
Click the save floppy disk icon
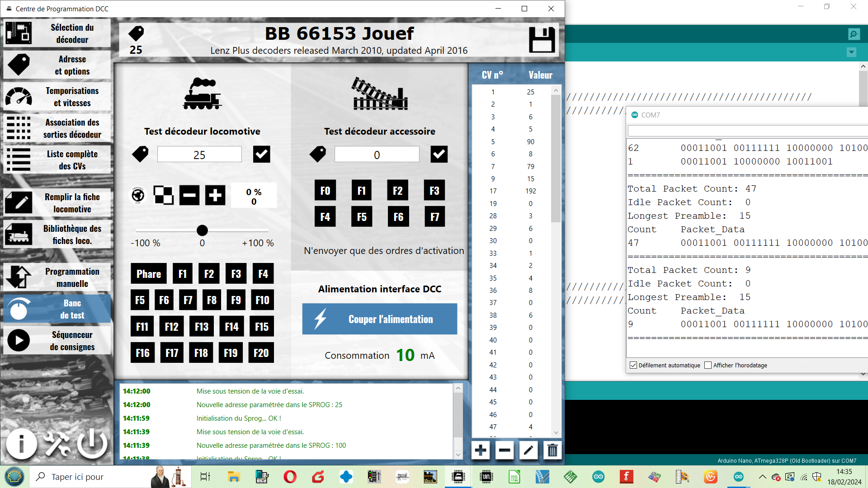(x=542, y=40)
